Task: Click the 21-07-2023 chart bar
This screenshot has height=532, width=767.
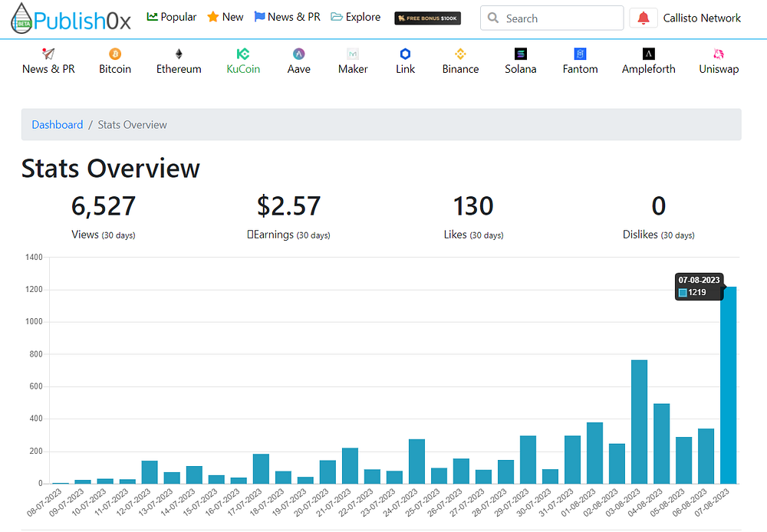Action: point(350,465)
